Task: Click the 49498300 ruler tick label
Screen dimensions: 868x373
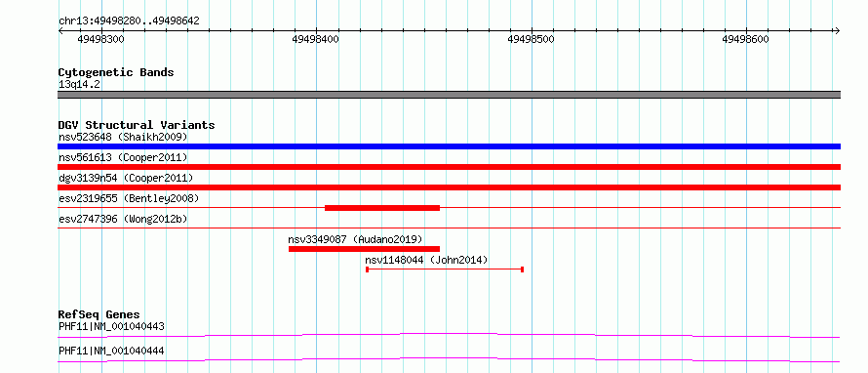Action: click(100, 39)
